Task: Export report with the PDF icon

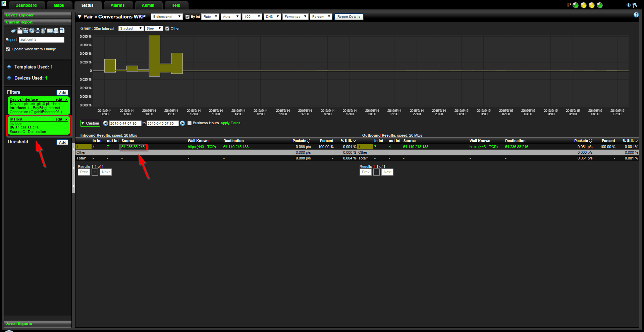Action: tap(62, 31)
